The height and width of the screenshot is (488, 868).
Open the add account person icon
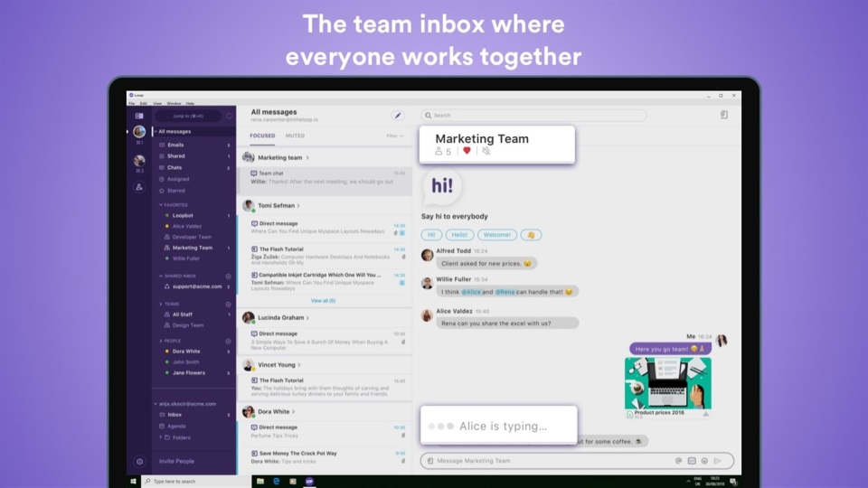click(x=139, y=187)
